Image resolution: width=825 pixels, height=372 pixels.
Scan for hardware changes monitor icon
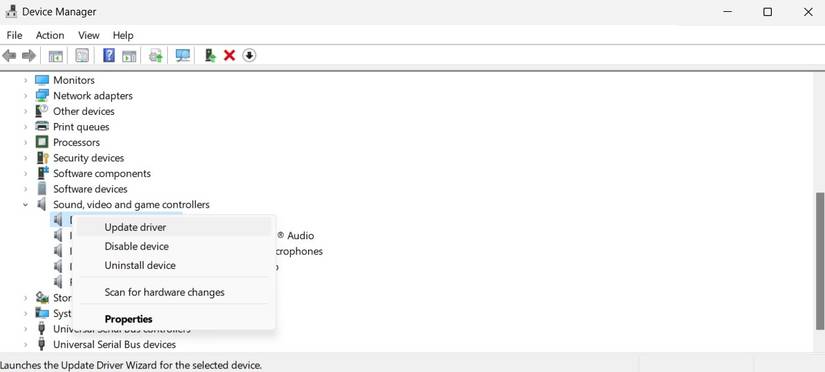pos(183,55)
